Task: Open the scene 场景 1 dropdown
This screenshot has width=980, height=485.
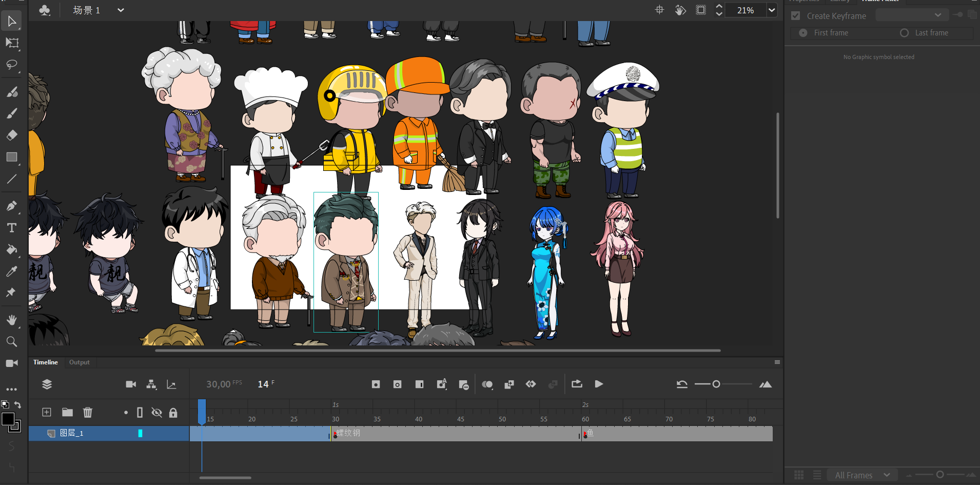Action: [x=121, y=10]
